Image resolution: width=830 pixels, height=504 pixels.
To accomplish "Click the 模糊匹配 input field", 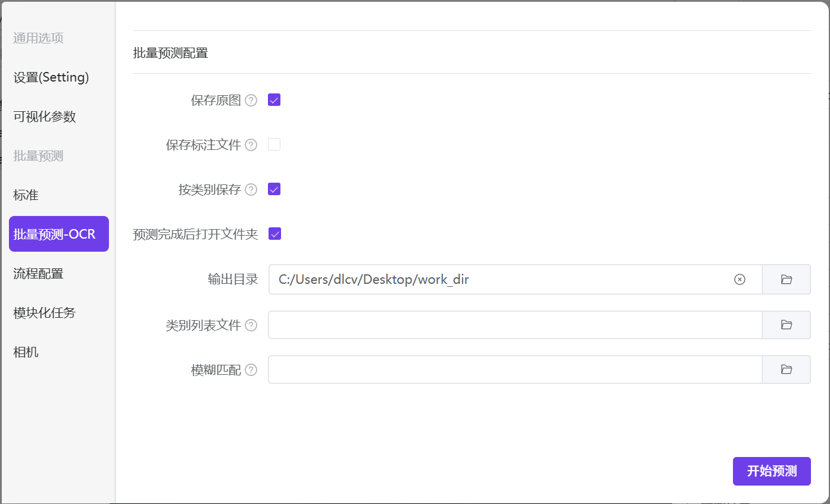I will tap(515, 370).
